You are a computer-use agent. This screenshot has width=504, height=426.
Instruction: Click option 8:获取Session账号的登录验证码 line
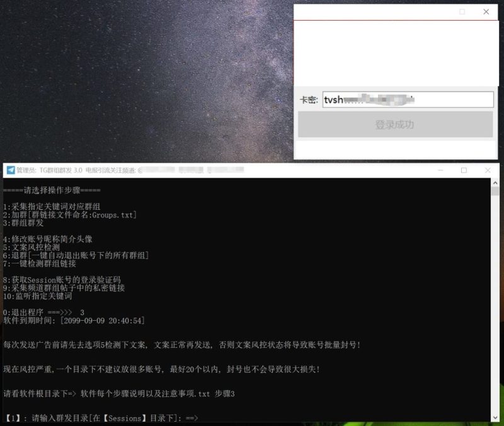69,278
